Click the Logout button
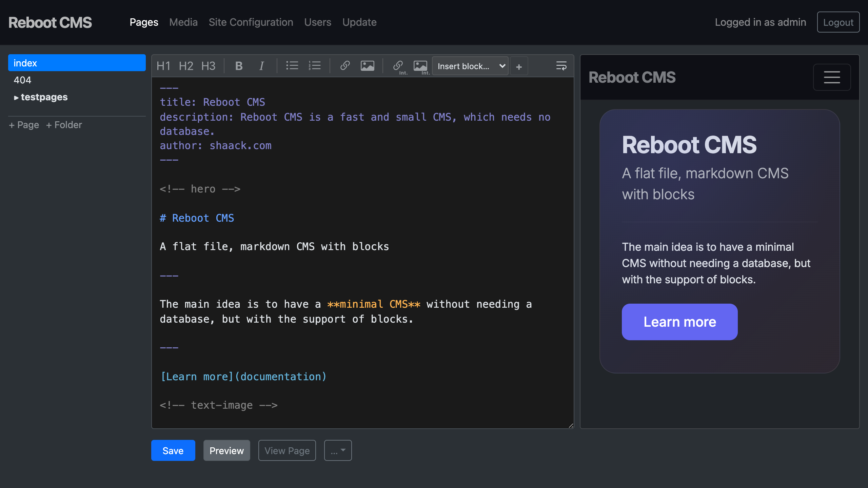868x488 pixels. 838,22
